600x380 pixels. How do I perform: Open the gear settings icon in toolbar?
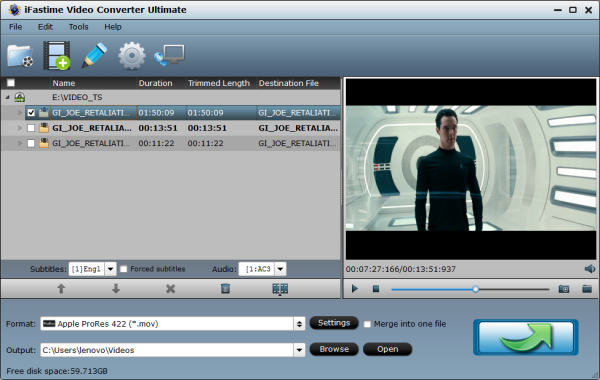132,56
